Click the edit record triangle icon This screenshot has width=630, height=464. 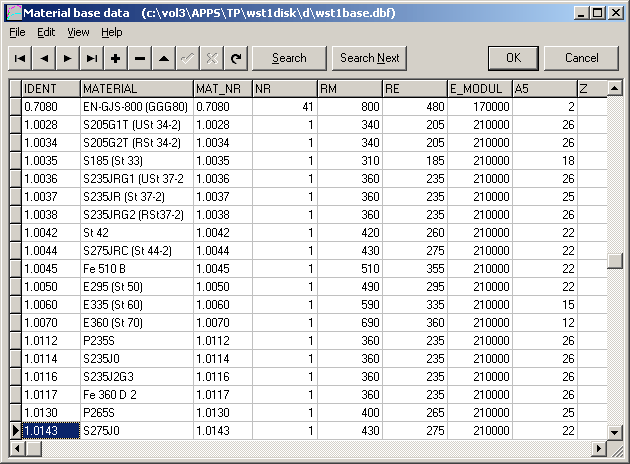(x=164, y=58)
